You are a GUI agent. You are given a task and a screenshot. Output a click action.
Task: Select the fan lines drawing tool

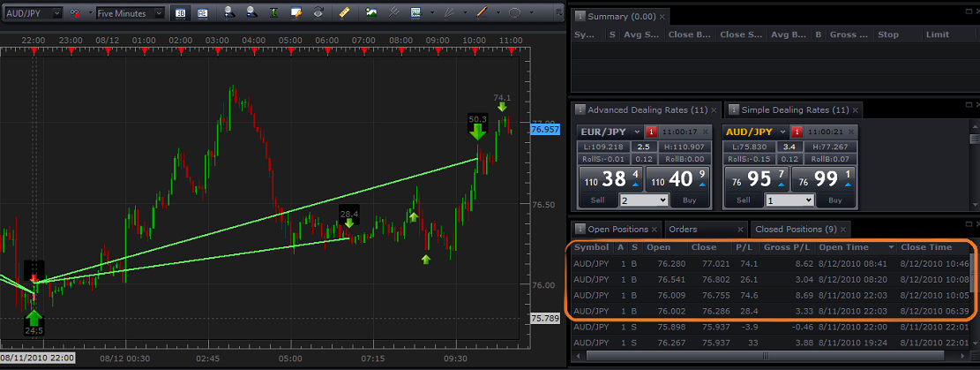pos(449,11)
